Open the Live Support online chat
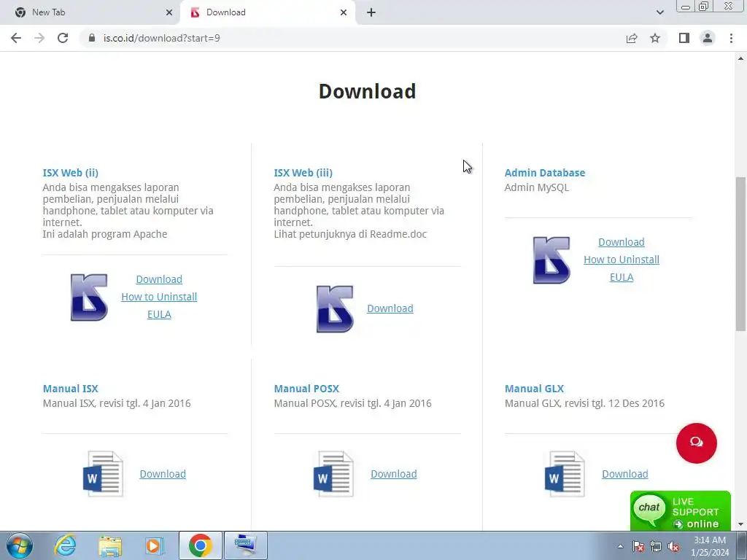The width and height of the screenshot is (747, 560). pyautogui.click(x=681, y=511)
